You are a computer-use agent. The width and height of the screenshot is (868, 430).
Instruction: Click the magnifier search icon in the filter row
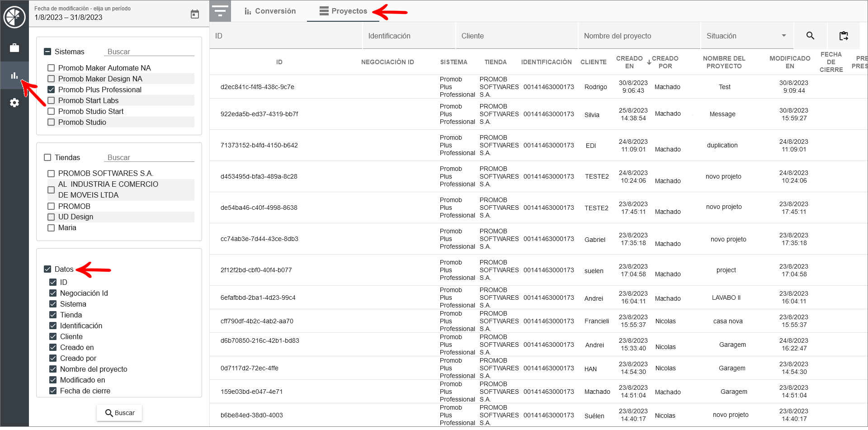coord(810,36)
